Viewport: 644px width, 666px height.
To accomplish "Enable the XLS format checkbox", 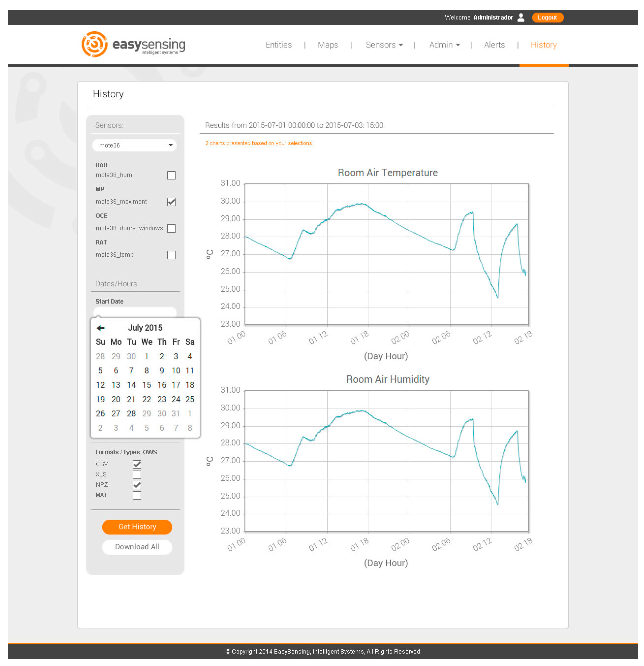I will click(x=137, y=475).
